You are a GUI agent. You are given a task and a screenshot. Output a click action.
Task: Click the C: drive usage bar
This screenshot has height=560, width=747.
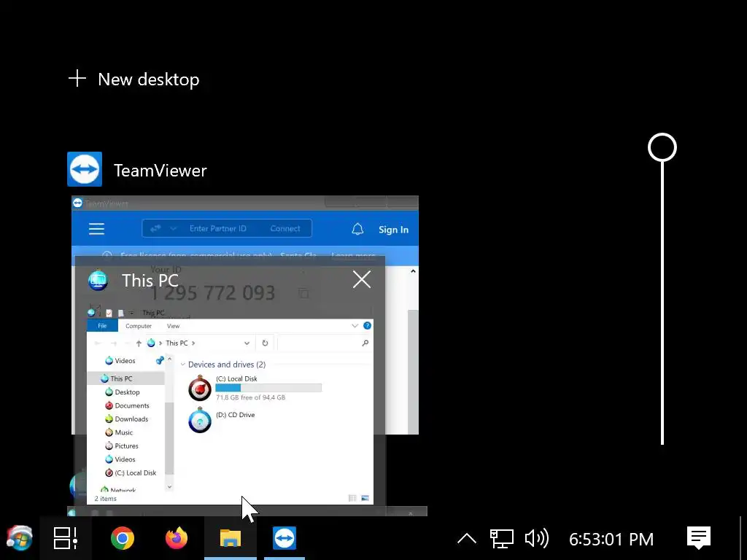[268, 388]
